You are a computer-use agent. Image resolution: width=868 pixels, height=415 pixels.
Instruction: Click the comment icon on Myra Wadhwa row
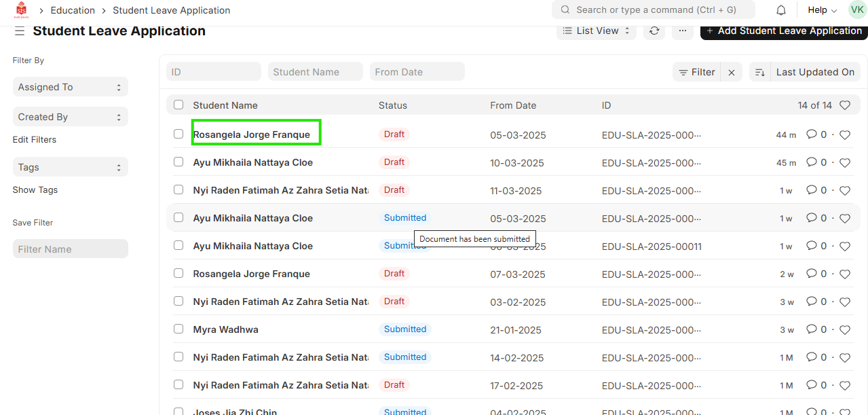click(x=811, y=329)
